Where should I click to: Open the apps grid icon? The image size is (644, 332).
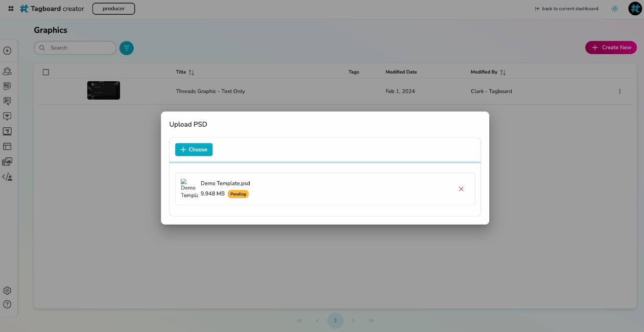[x=11, y=9]
